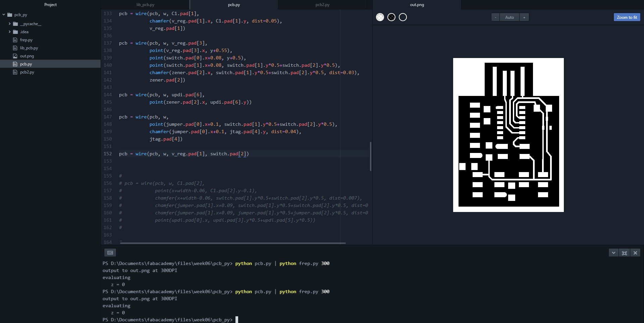Set image background to black
This screenshot has width=644, height=323.
403,17
